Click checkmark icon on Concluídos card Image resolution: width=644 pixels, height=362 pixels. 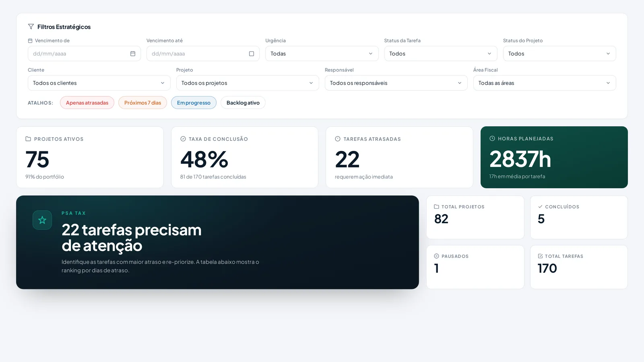click(540, 207)
